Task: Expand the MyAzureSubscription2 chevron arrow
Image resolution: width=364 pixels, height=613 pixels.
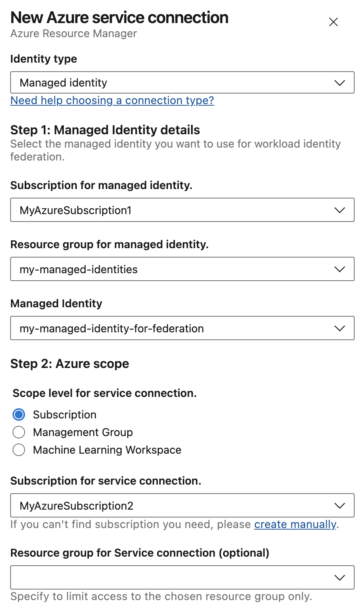Action: 340,505
